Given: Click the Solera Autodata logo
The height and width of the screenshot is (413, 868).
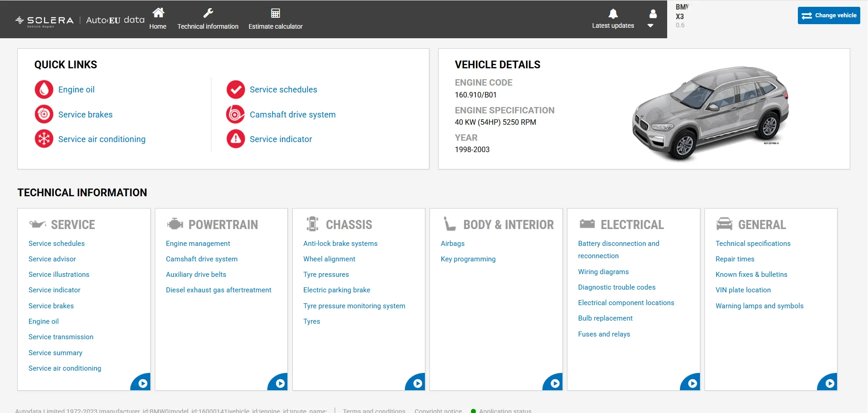Looking at the screenshot, I should (80, 20).
